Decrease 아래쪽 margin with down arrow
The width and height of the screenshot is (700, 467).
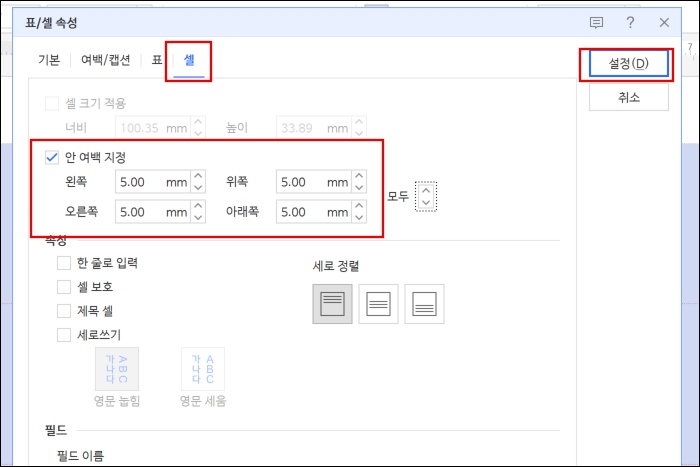pos(359,217)
